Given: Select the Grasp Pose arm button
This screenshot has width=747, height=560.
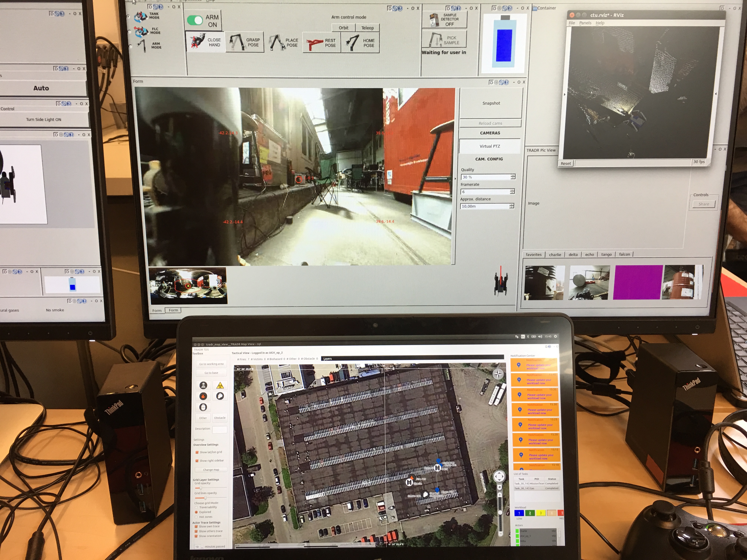Looking at the screenshot, I should click(x=245, y=42).
